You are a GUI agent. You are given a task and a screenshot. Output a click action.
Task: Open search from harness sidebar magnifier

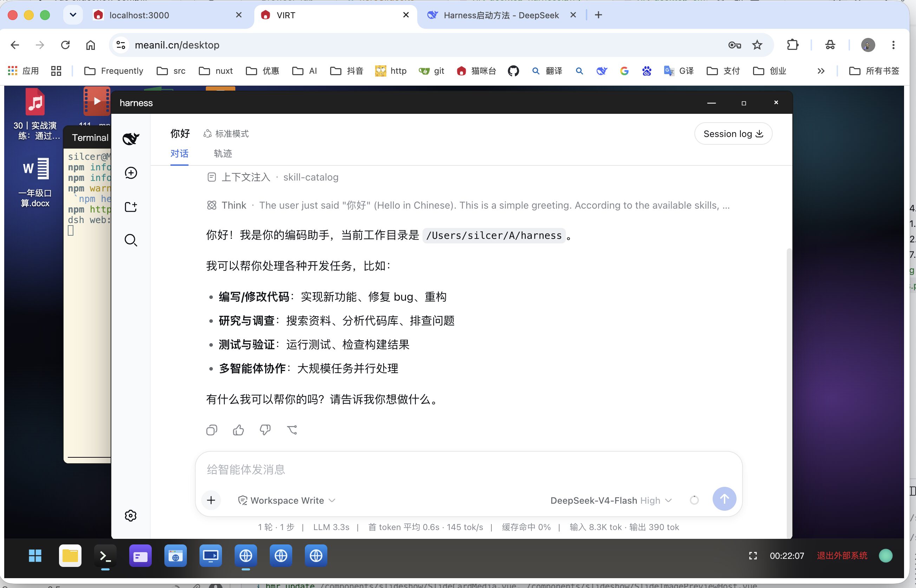[131, 240]
